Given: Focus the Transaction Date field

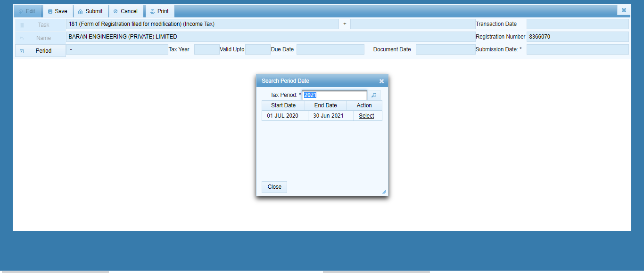Looking at the screenshot, I should point(578,24).
